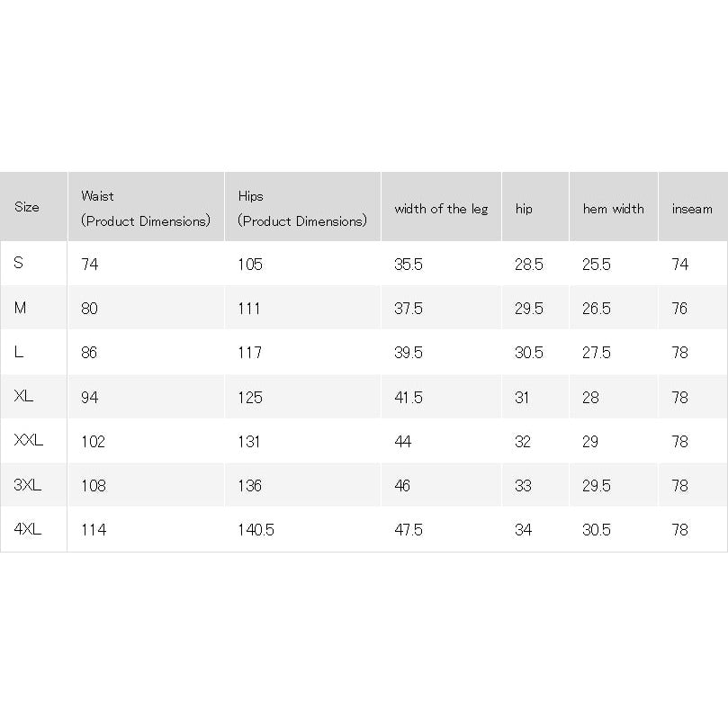Click the lowercase hip column header

point(524,210)
